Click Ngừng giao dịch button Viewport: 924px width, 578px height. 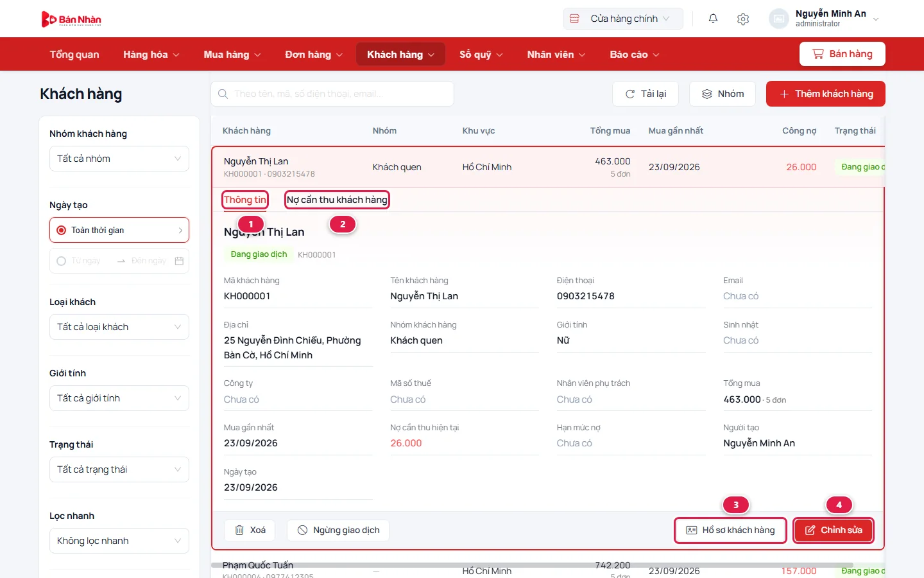point(338,530)
